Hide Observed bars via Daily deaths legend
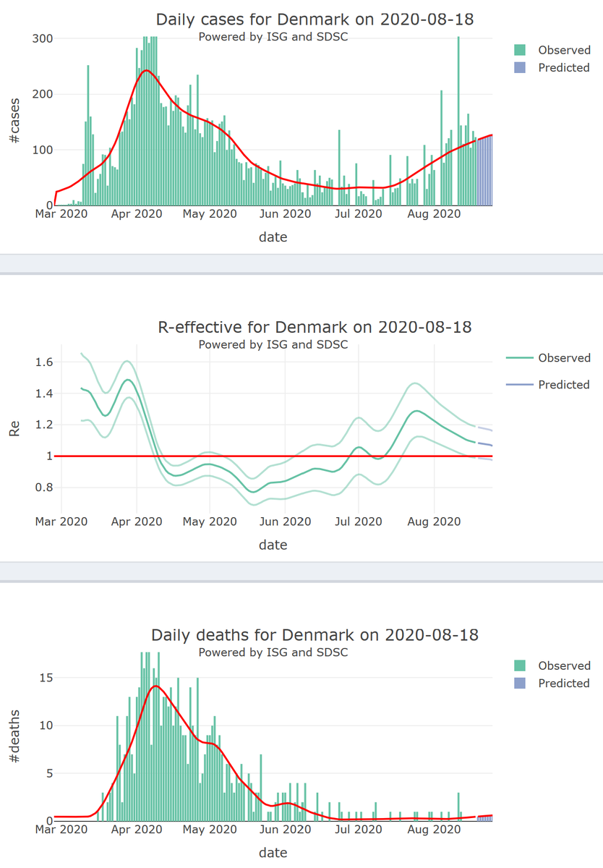 [x=552, y=665]
